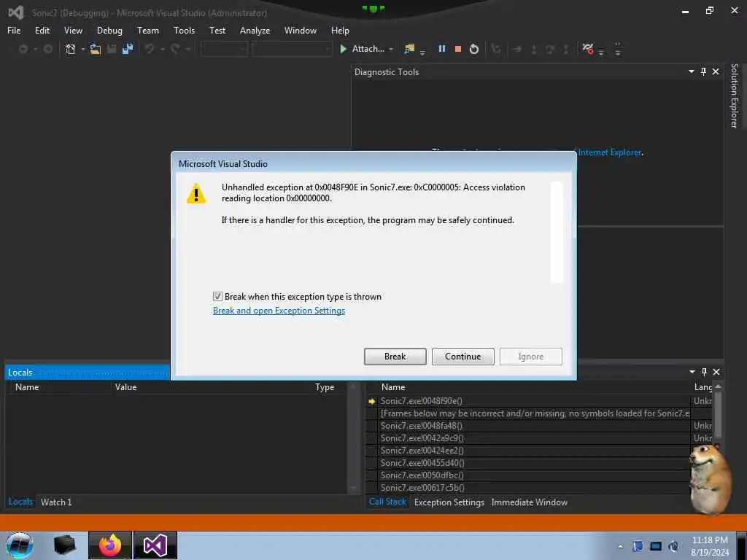Pin the Diagnostic Tools panel
The image size is (747, 560).
[x=704, y=71]
